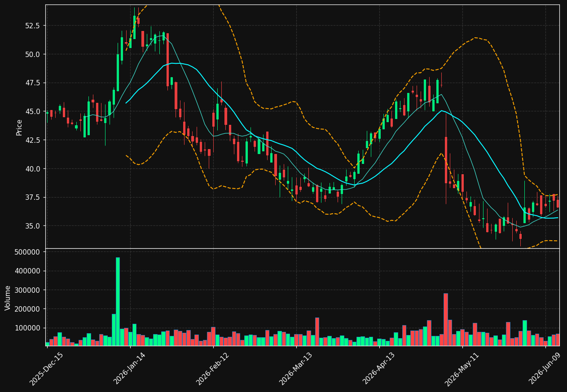Click the 200000 volume tick label
This screenshot has height=392, width=567.
coord(28,309)
